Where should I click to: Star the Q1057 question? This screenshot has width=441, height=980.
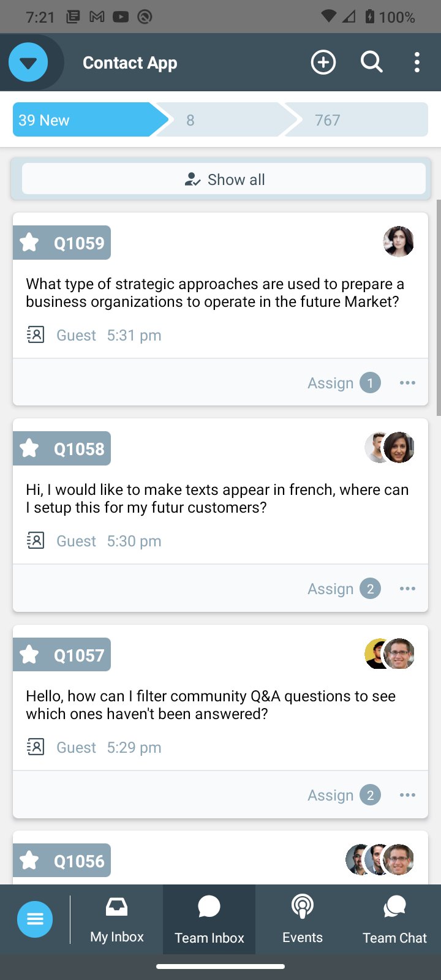tap(29, 655)
